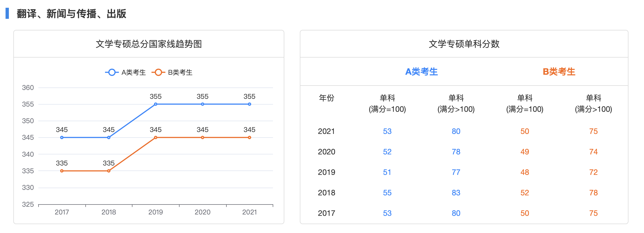Click the 360 label on the y-axis
Viewport: 644px width, 233px height.
click(x=28, y=88)
